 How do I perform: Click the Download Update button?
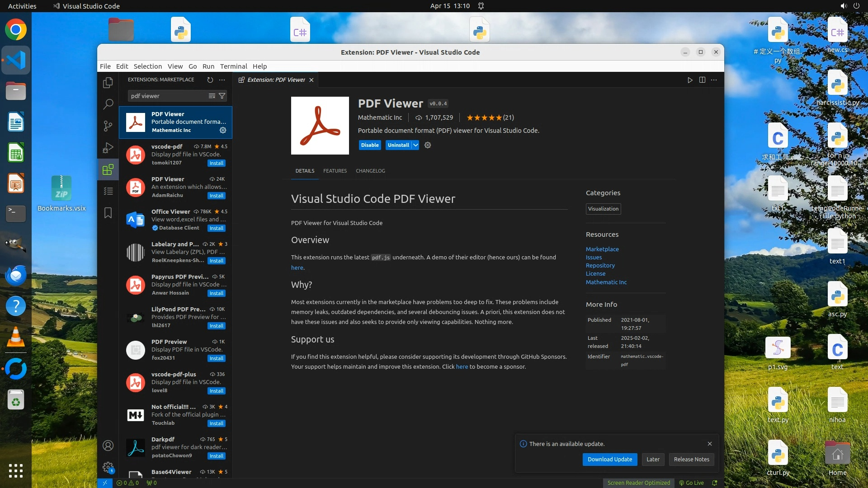click(610, 459)
